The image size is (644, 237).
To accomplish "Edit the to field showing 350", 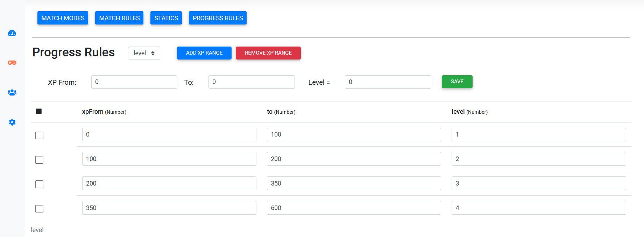I will pyautogui.click(x=354, y=183).
